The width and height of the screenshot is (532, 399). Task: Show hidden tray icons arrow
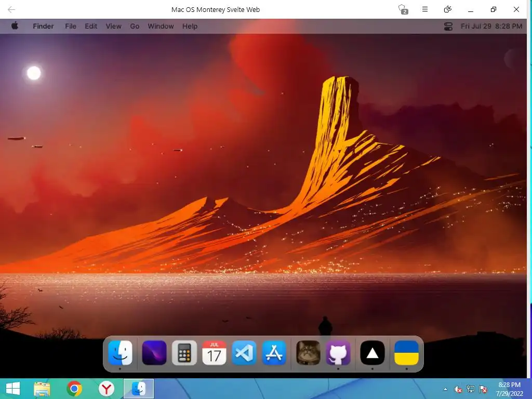pyautogui.click(x=445, y=389)
